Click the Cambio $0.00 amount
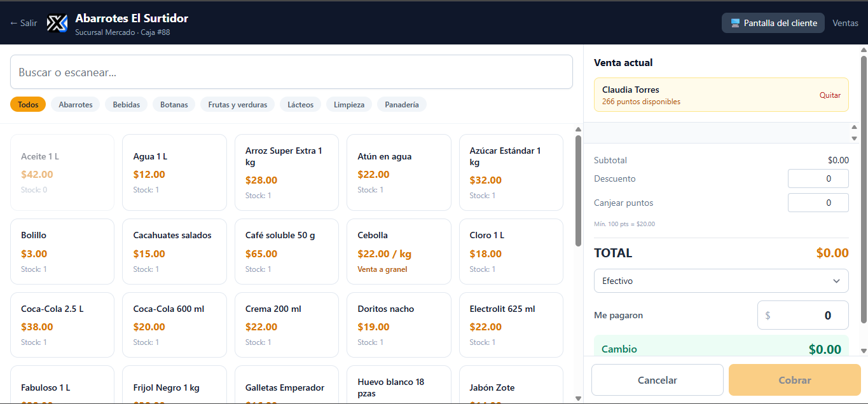The image size is (868, 404). click(825, 349)
